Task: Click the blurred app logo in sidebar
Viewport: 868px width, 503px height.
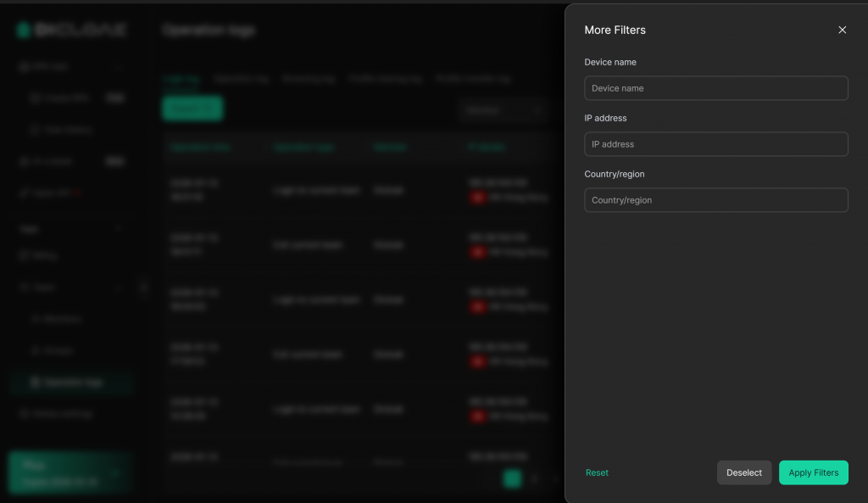Action: 71,30
